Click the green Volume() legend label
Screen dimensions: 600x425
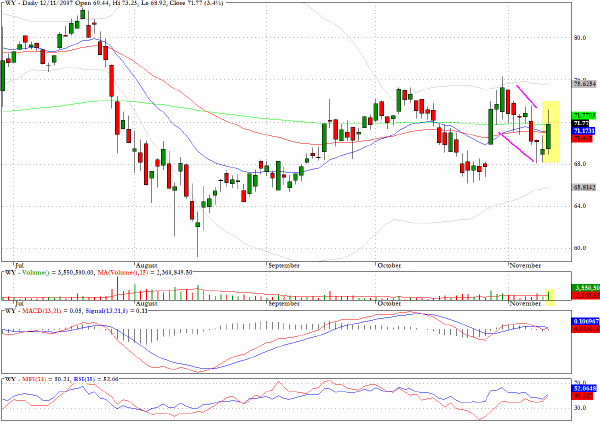36,273
